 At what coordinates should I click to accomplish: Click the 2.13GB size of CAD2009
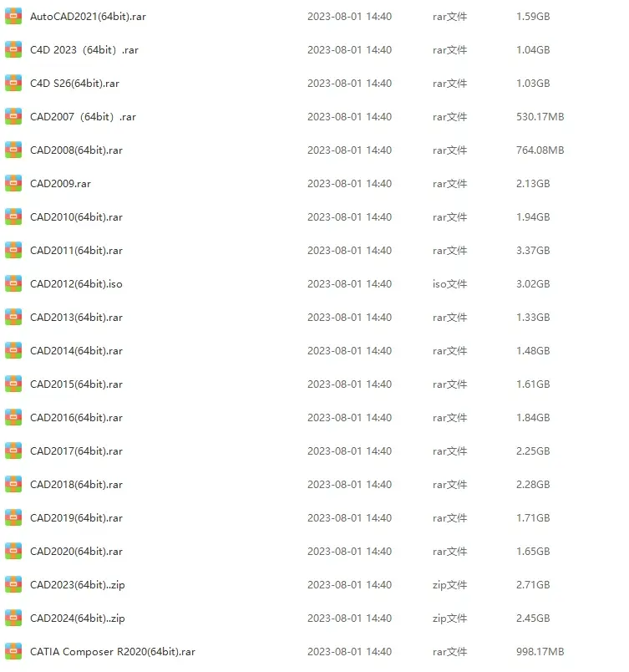tap(533, 183)
